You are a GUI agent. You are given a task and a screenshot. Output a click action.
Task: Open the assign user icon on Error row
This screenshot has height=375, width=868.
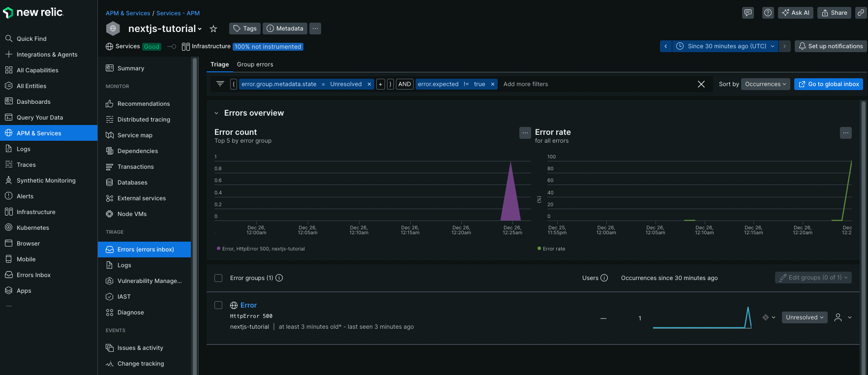[838, 317]
